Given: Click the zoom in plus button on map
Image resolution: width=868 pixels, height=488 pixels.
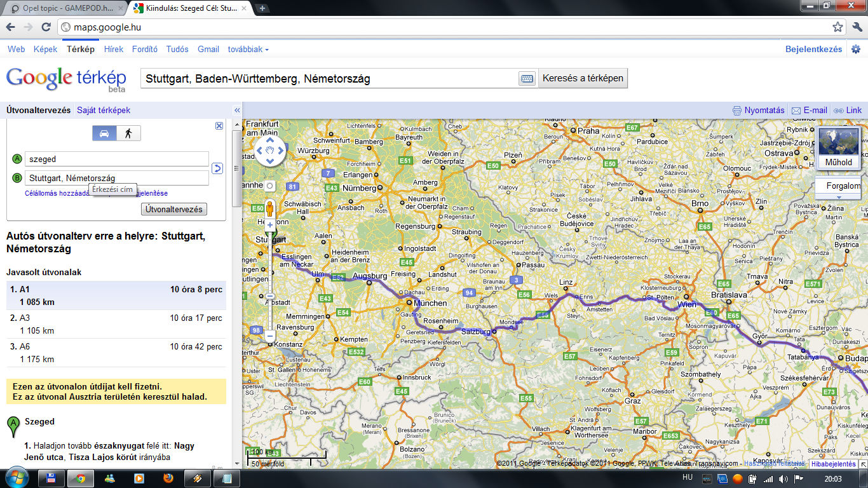Looking at the screenshot, I should click(270, 225).
